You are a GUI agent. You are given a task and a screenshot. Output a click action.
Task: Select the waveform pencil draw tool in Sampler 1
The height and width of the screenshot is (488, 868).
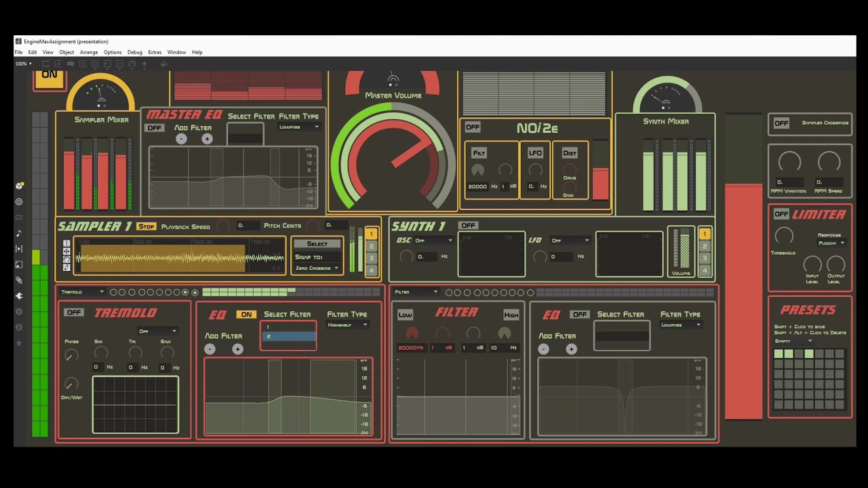pyautogui.click(x=66, y=268)
